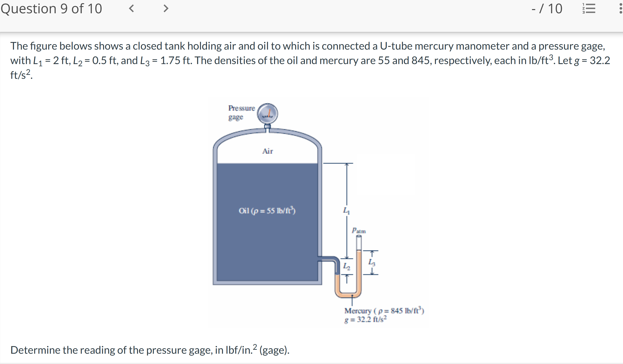
Task: Select the 'Mercury (ρ = 845 lb/ft³)' label
Action: click(384, 311)
